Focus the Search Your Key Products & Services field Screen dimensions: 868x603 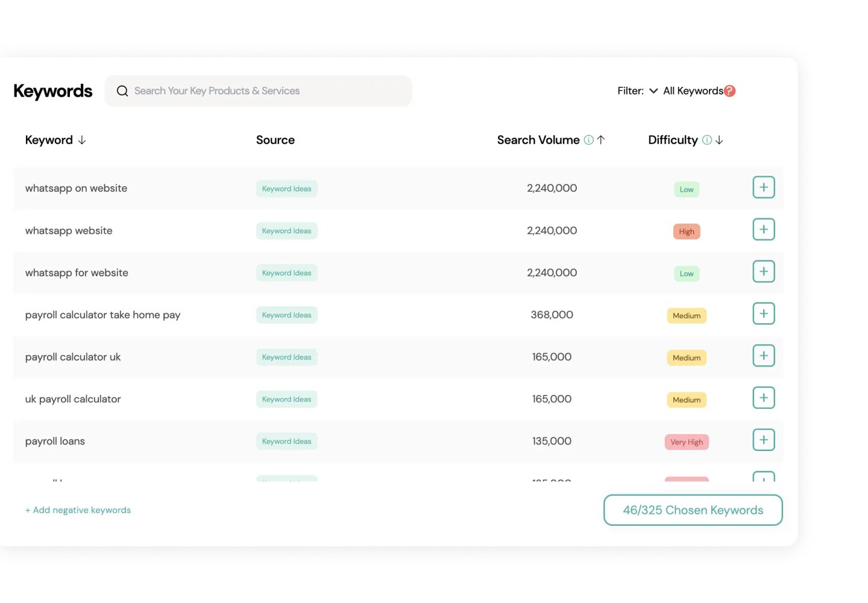point(259,91)
